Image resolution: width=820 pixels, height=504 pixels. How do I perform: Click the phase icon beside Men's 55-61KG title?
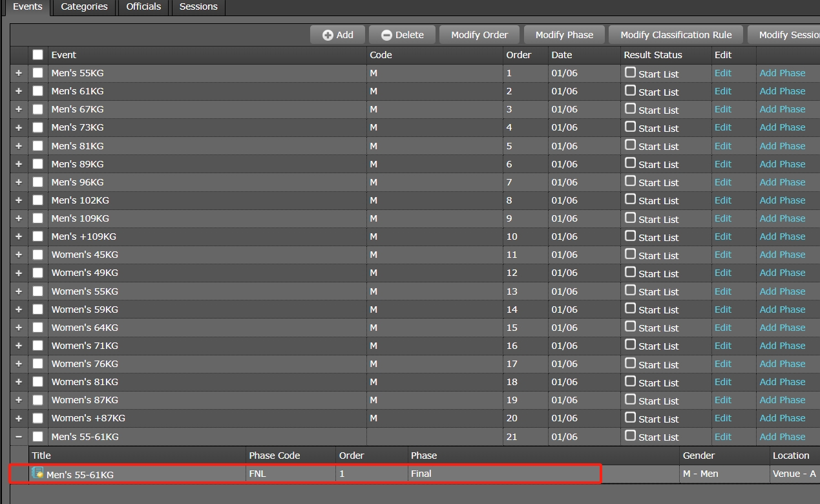(38, 474)
